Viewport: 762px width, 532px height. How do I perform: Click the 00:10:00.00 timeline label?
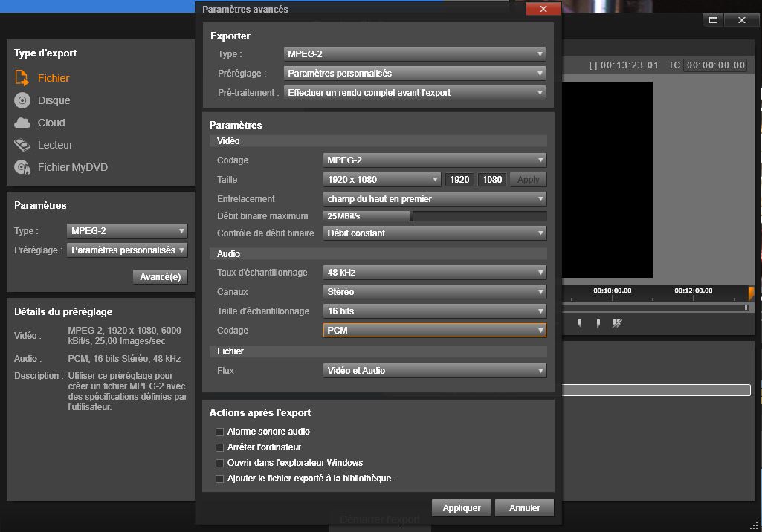pyautogui.click(x=613, y=291)
